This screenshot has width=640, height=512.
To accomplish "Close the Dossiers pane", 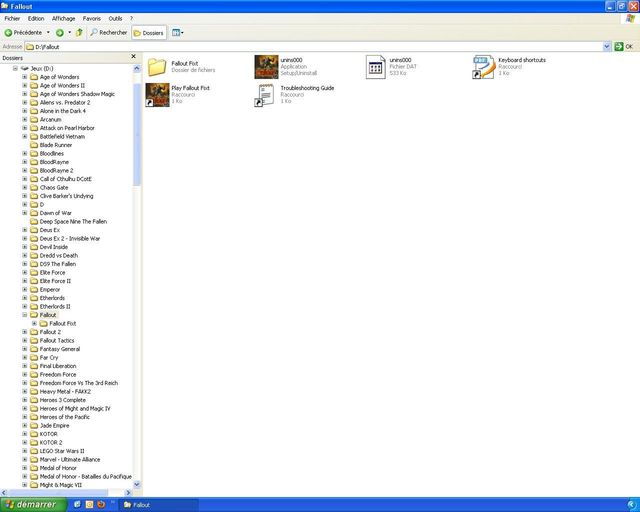I will 133,57.
